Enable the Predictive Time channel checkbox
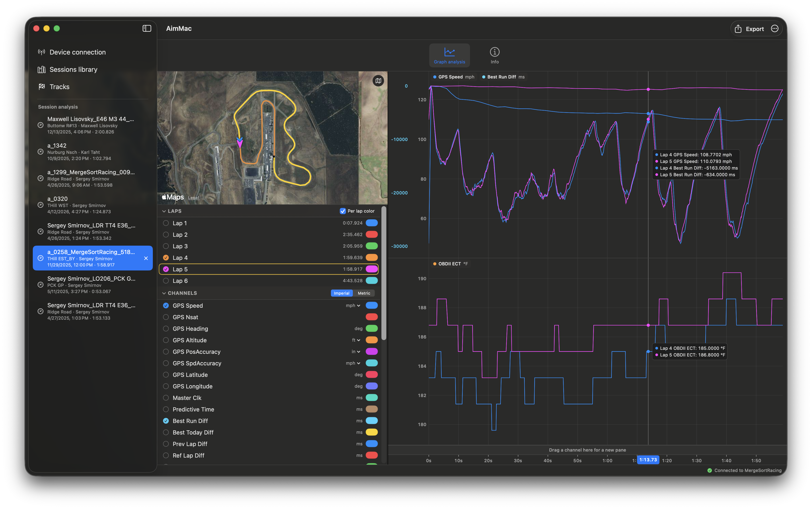Image resolution: width=812 pixels, height=509 pixels. point(166,409)
